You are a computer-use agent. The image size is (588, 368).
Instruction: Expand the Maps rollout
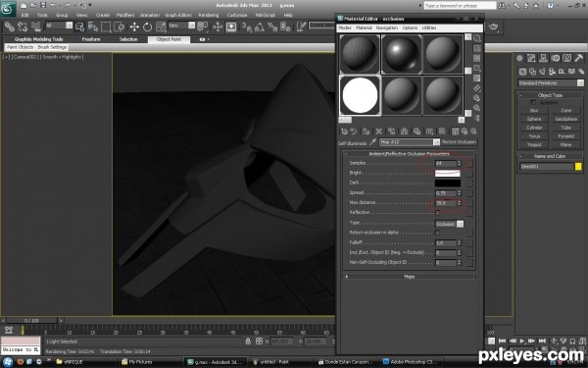click(410, 277)
